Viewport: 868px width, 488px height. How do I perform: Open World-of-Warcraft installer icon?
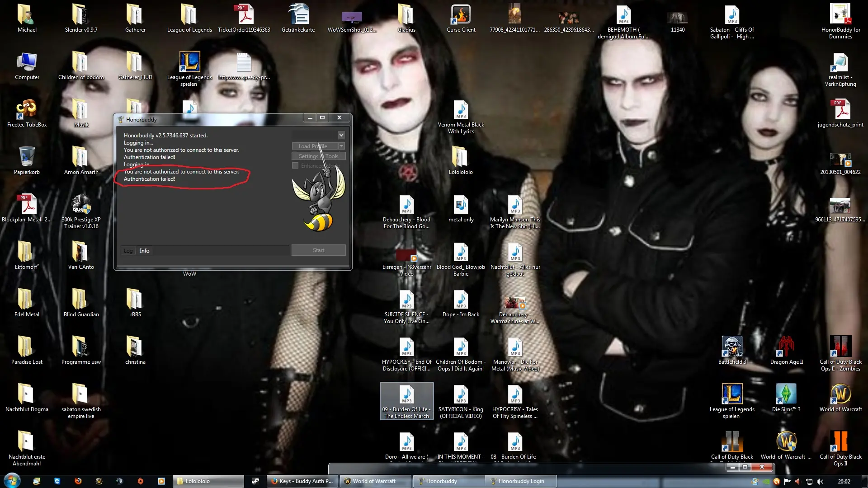[786, 446]
